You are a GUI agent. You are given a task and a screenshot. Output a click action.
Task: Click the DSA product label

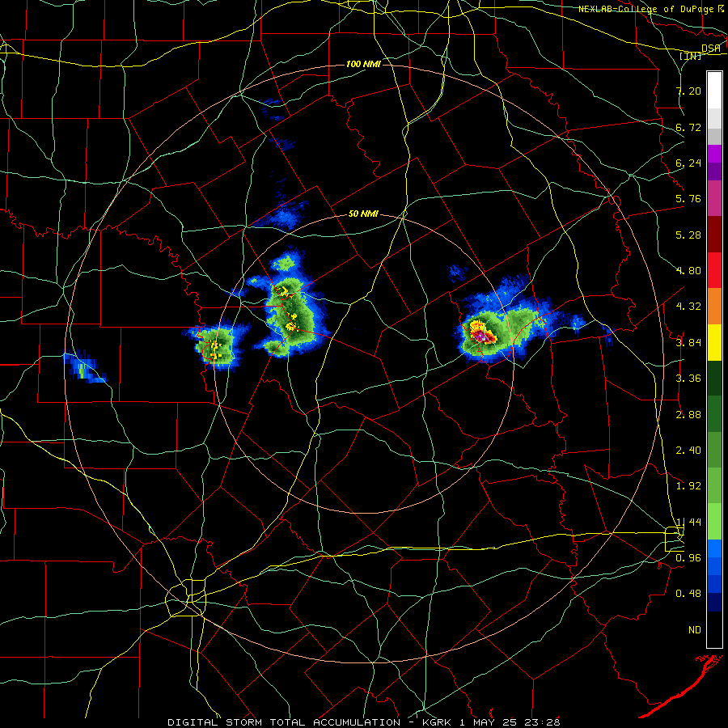710,49
